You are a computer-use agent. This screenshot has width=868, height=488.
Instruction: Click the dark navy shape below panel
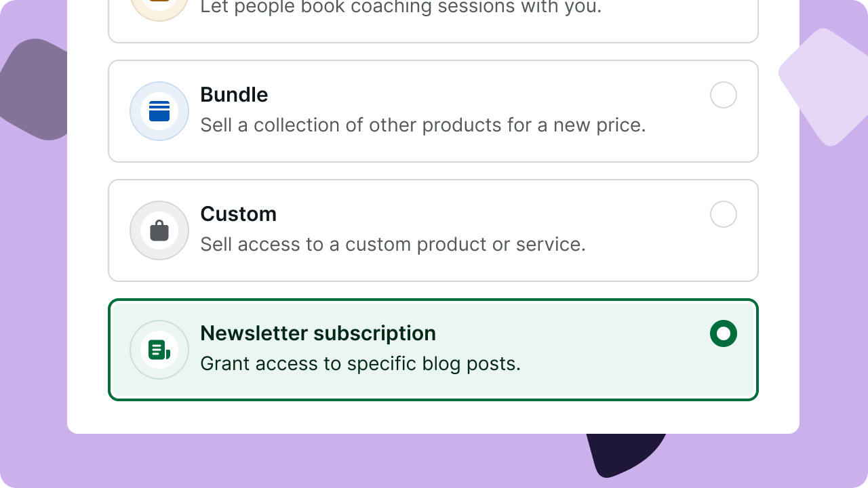point(625,454)
